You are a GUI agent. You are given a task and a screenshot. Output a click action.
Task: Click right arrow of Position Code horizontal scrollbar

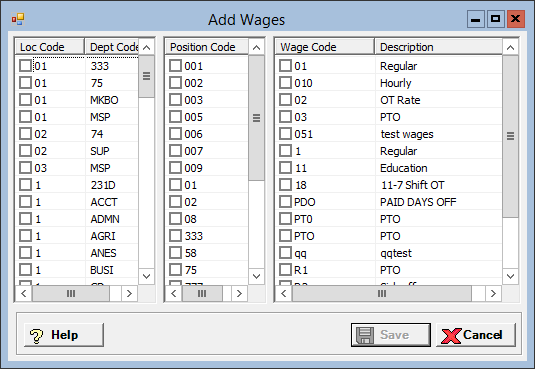(239, 294)
